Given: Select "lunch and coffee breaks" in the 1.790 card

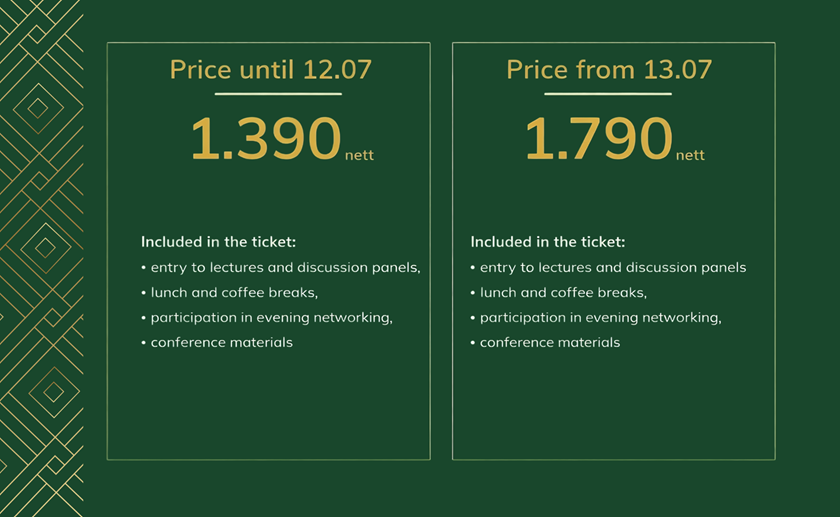Looking at the screenshot, I should point(562,293).
